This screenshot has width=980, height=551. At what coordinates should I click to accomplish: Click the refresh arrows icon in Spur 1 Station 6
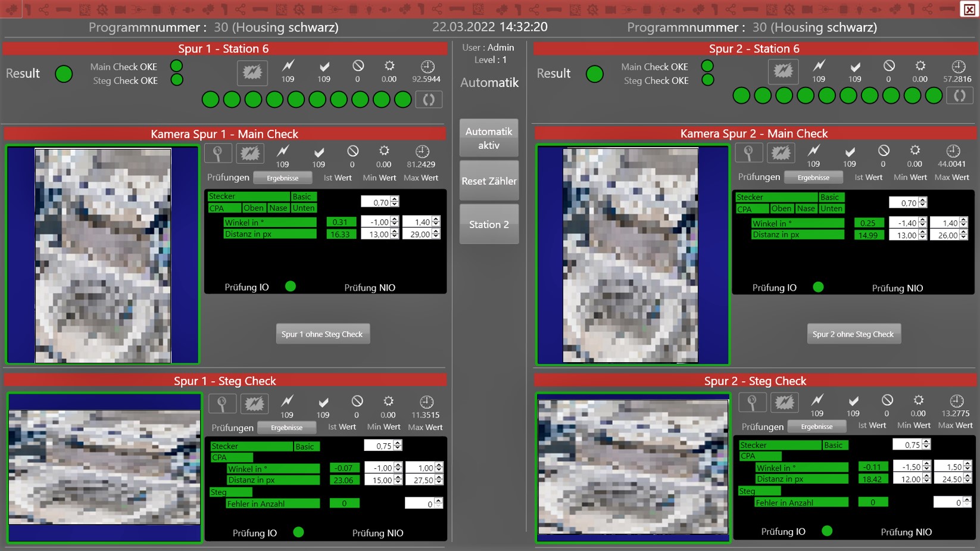coord(429,99)
